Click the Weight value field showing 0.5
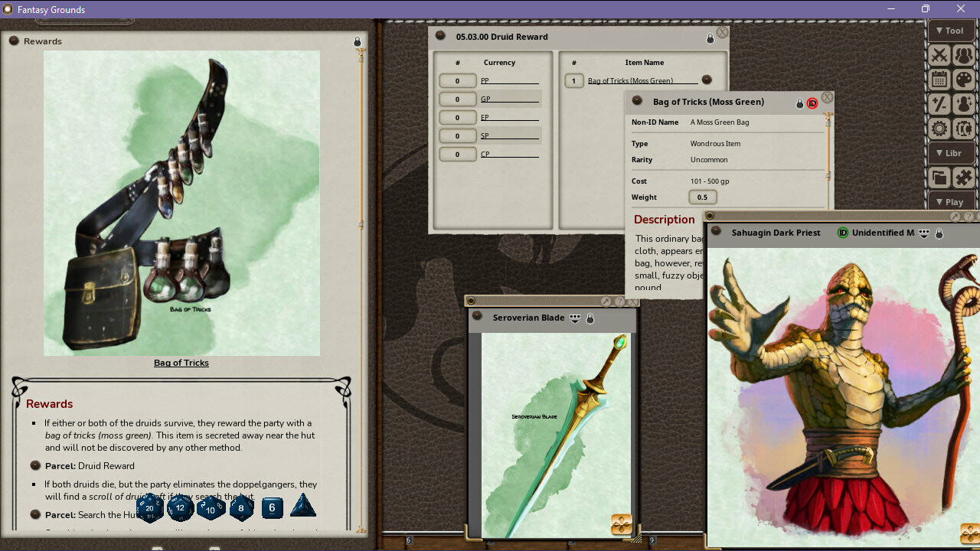This screenshot has width=980, height=551. click(x=702, y=197)
